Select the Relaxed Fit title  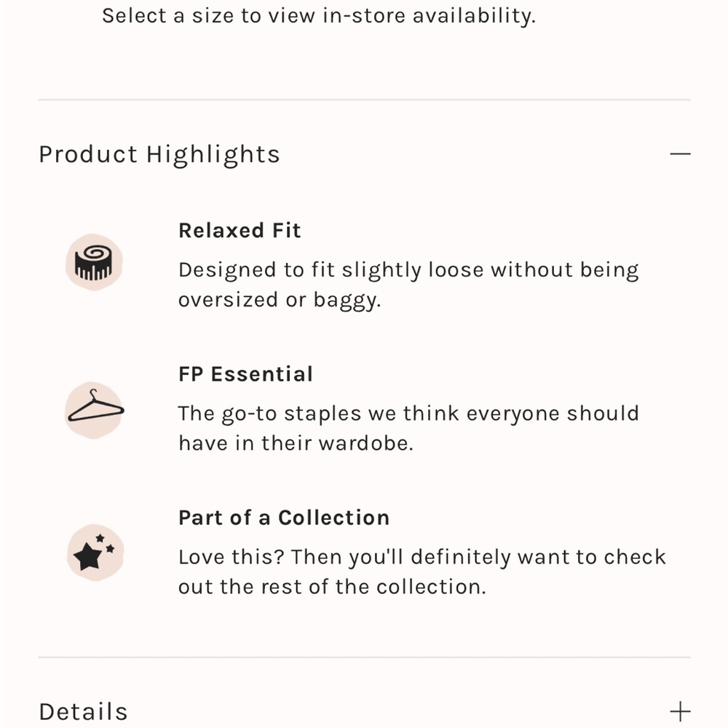pos(240,231)
